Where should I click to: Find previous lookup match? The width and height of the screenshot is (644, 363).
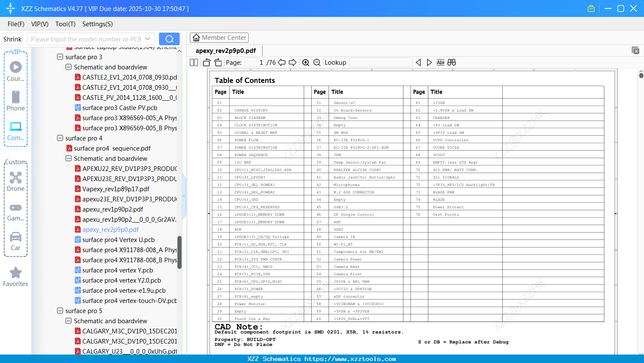(418, 63)
